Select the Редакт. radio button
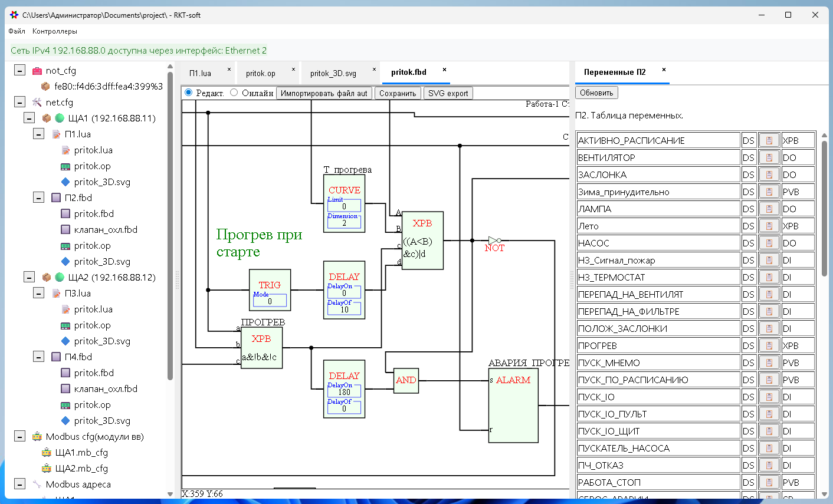833x504 pixels. coord(189,93)
